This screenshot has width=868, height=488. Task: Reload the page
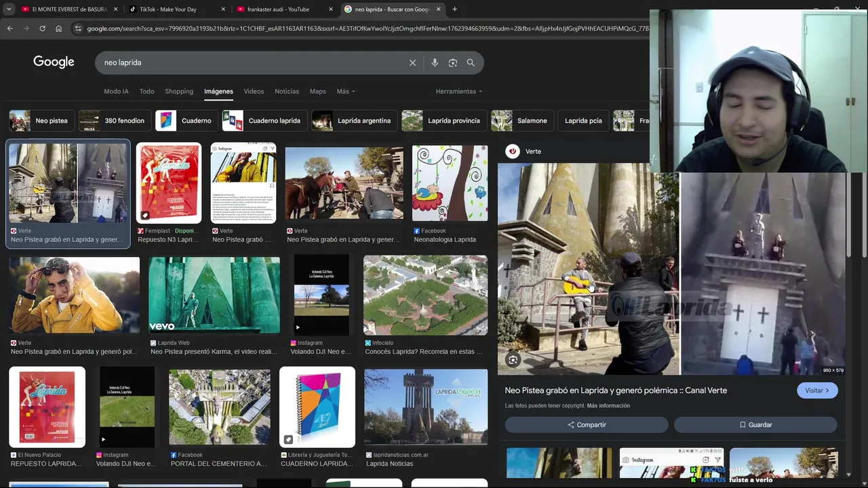42,28
